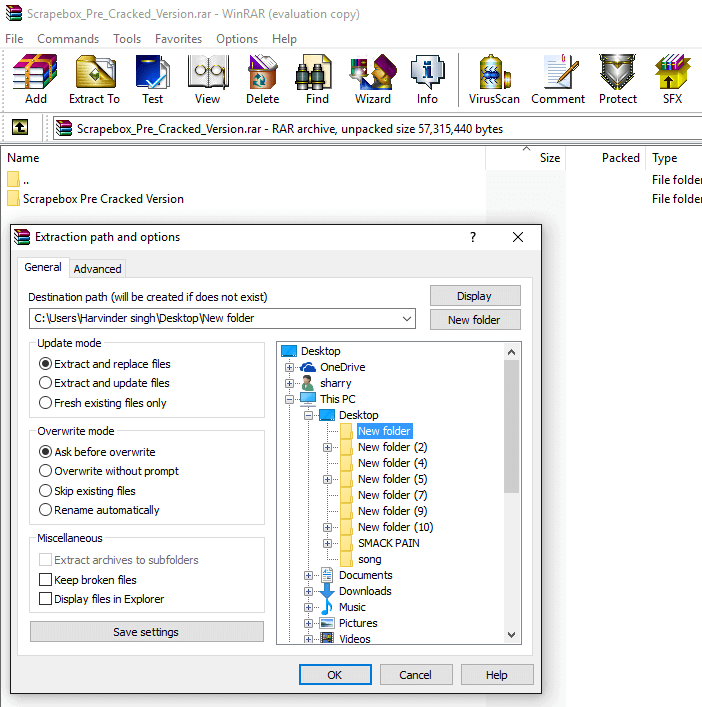Click the sharry user icon in tree

click(308, 383)
